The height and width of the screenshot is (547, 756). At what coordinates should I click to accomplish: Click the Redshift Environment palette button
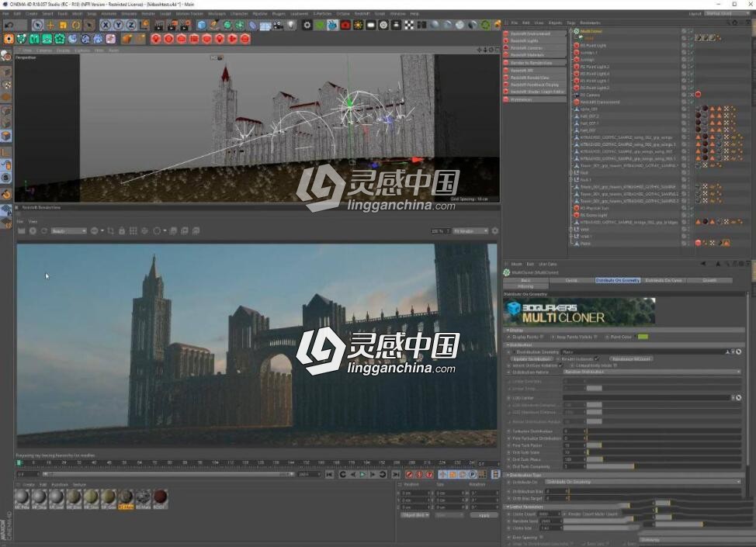534,33
